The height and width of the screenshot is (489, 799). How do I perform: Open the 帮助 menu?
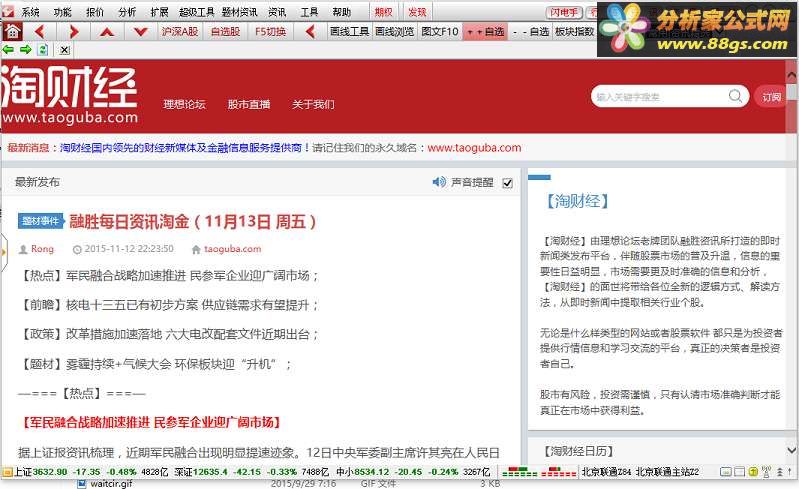coord(341,12)
